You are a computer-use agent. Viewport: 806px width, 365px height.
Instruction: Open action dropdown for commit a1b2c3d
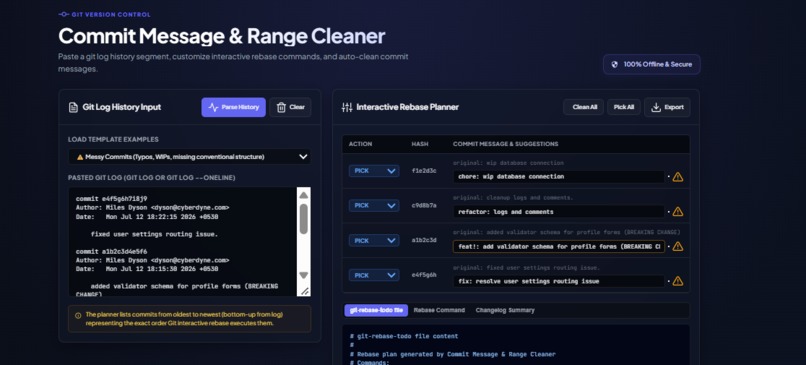coord(374,241)
